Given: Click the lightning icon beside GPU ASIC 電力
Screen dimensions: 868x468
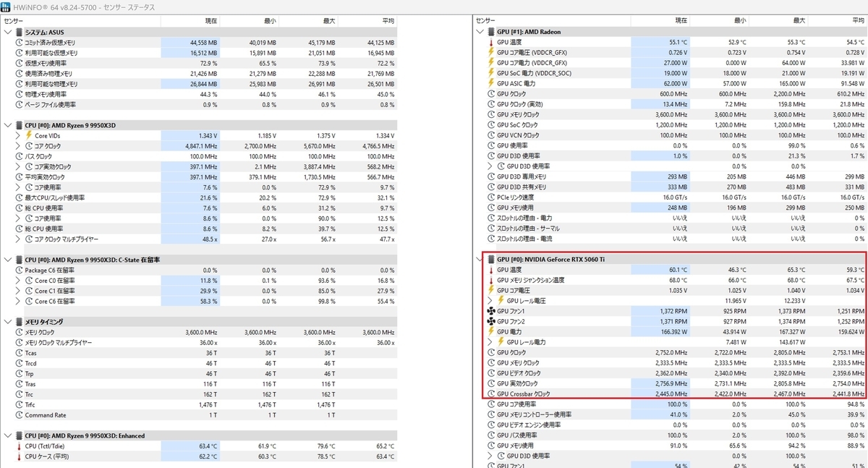Looking at the screenshot, I should (491, 84).
